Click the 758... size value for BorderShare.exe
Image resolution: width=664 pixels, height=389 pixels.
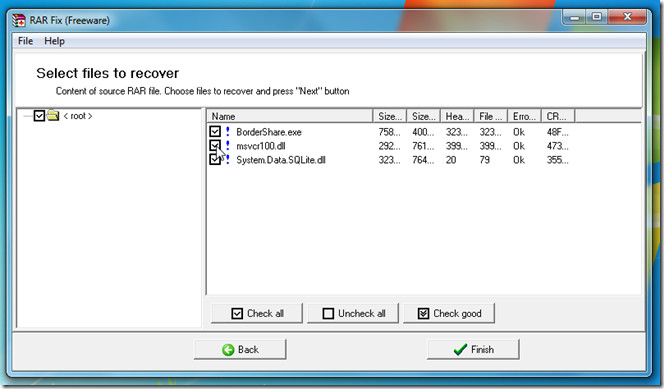(389, 132)
